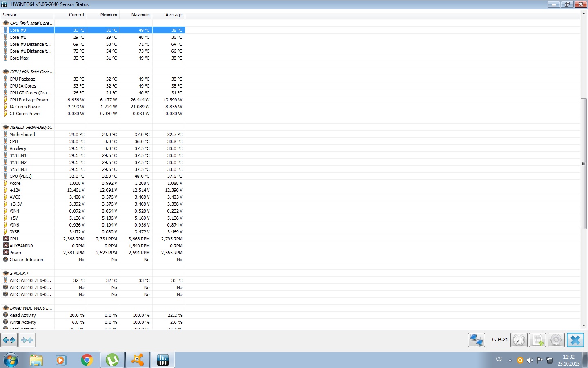This screenshot has height=368, width=588.
Task: Click the network tray icon
Action: [550, 360]
